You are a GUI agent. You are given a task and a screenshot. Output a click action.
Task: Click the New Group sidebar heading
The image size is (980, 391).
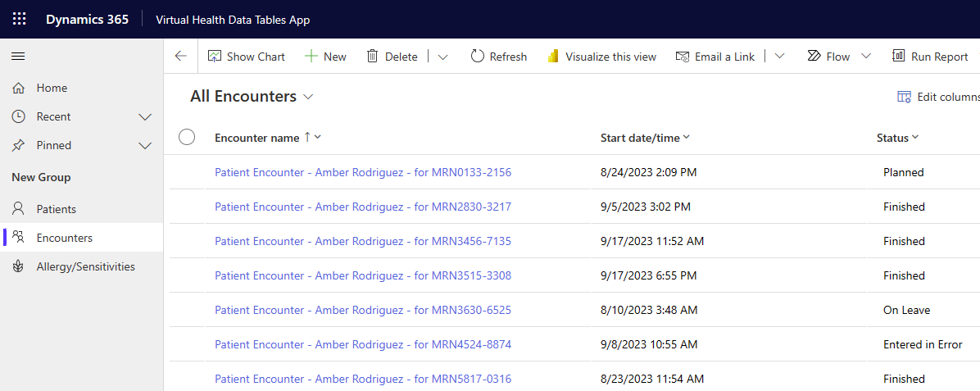[x=41, y=178]
